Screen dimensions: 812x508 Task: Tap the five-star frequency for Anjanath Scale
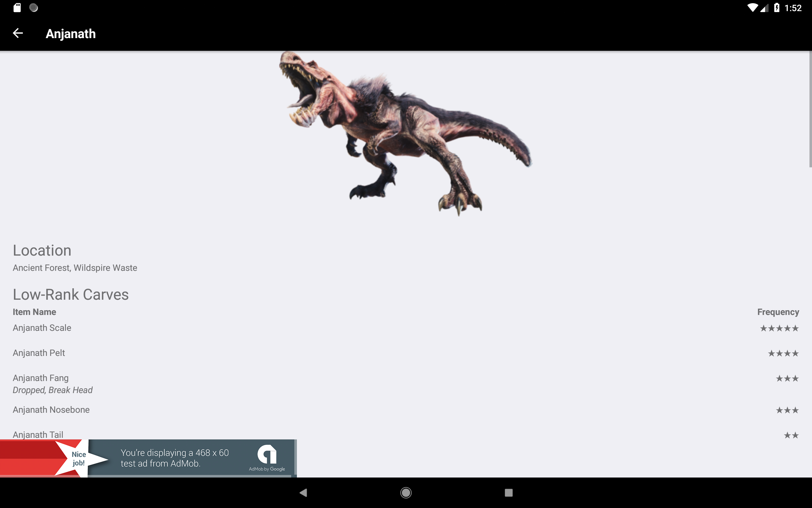[779, 328]
